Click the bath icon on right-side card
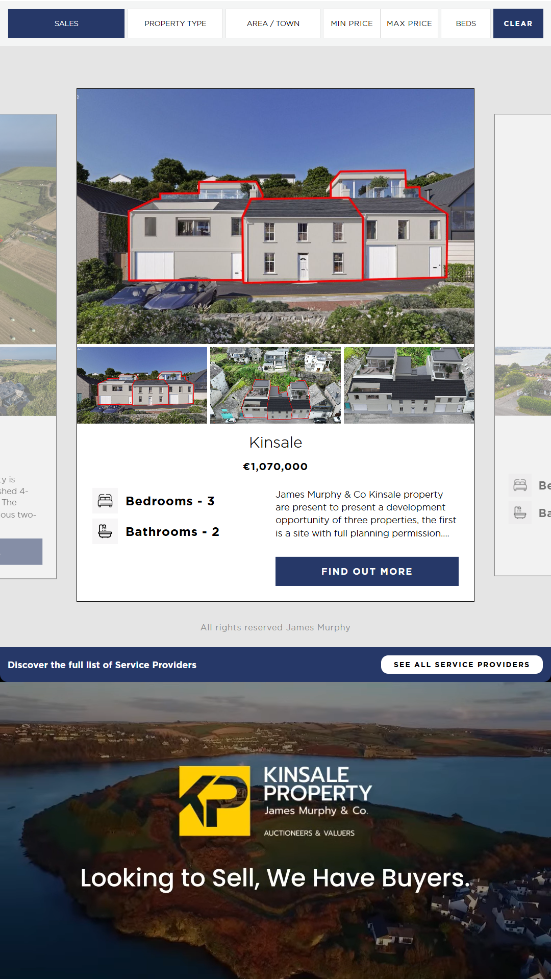Image resolution: width=551 pixels, height=980 pixels. (x=520, y=512)
